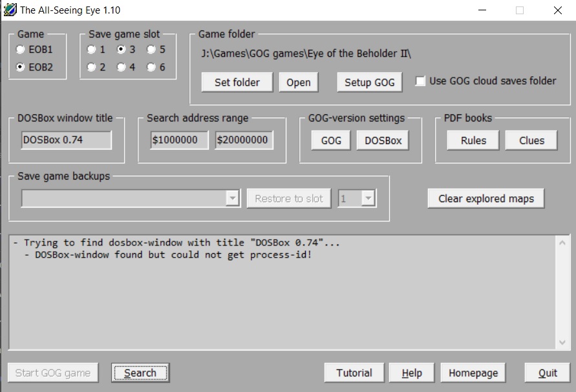Minimize the All-Seeing Eye window

coord(482,10)
